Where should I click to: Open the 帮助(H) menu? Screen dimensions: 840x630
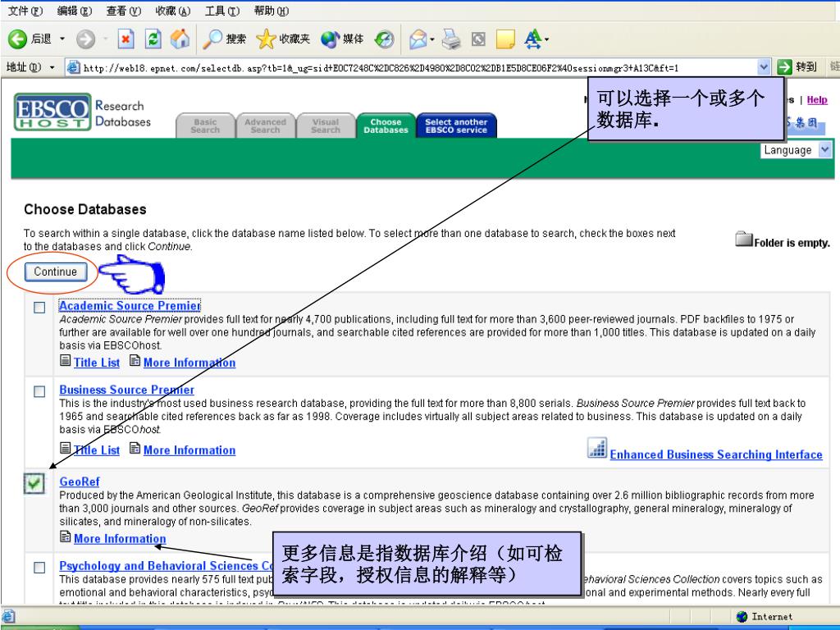(271, 11)
